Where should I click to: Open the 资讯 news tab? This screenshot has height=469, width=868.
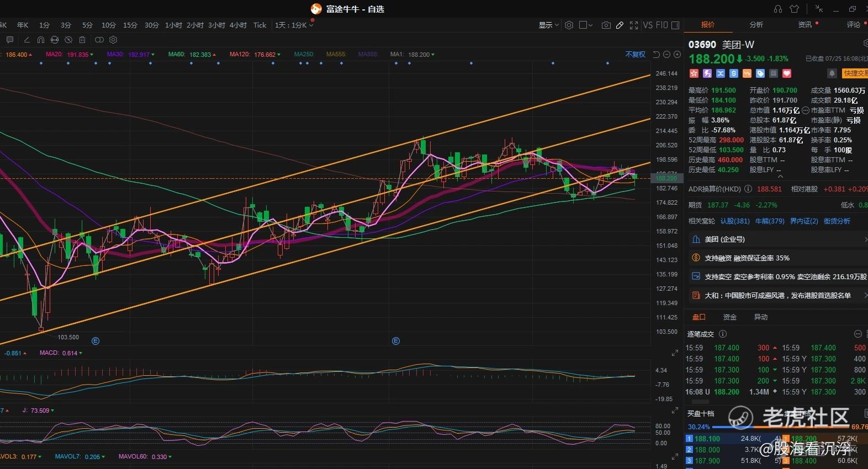[805, 24]
